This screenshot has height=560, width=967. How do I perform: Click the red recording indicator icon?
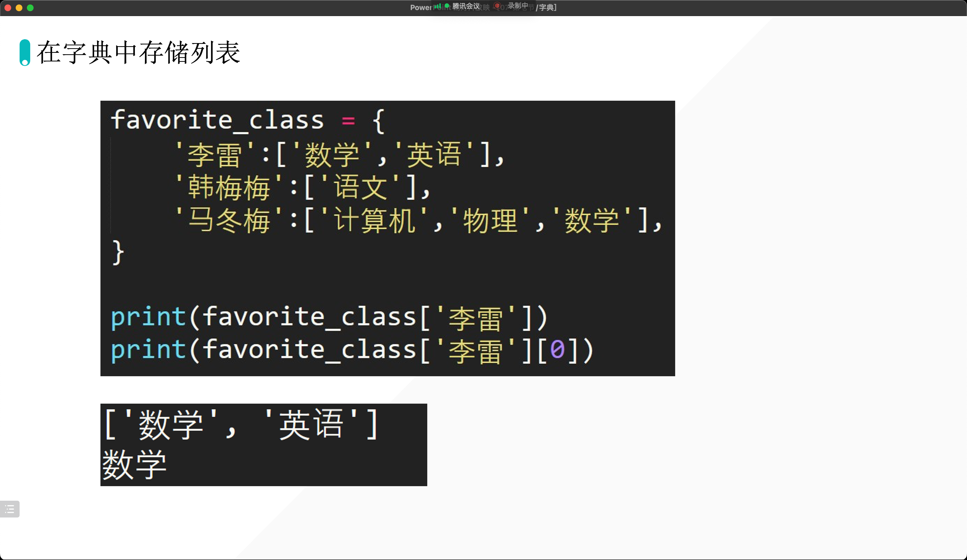click(x=497, y=6)
